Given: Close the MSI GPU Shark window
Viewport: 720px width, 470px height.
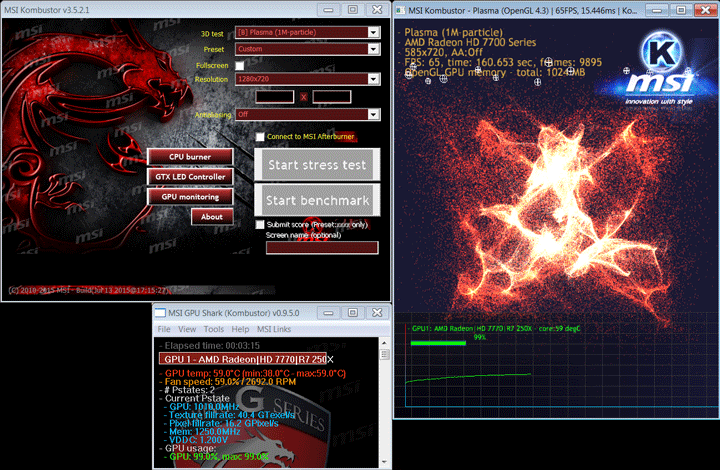Looking at the screenshot, I should coord(377,313).
